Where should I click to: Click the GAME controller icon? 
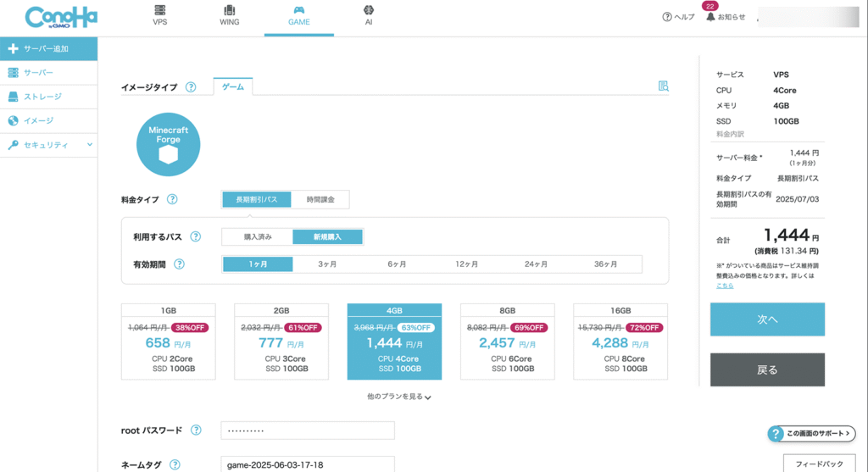pyautogui.click(x=299, y=10)
